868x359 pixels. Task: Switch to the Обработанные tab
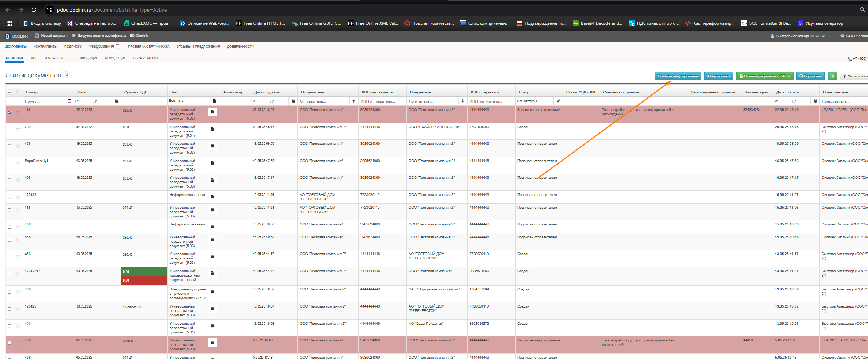[146, 58]
